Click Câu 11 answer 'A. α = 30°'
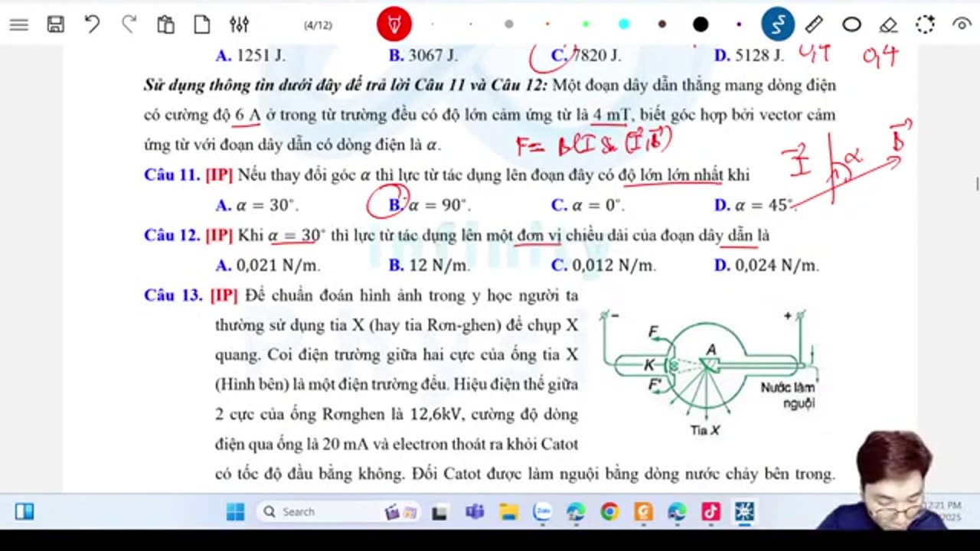The image size is (980, 551). point(257,205)
